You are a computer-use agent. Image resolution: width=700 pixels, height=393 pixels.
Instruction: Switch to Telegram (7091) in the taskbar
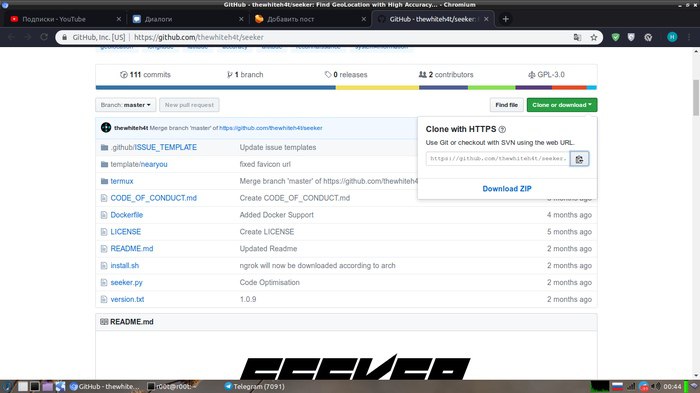tap(254, 386)
